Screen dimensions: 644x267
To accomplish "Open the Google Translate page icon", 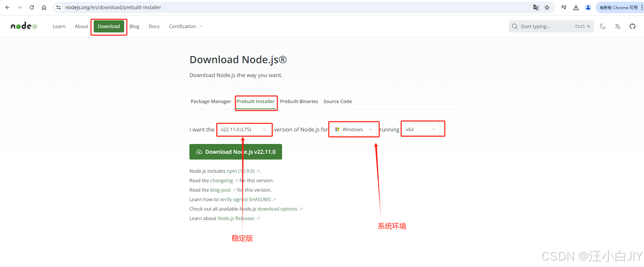I will (536, 7).
